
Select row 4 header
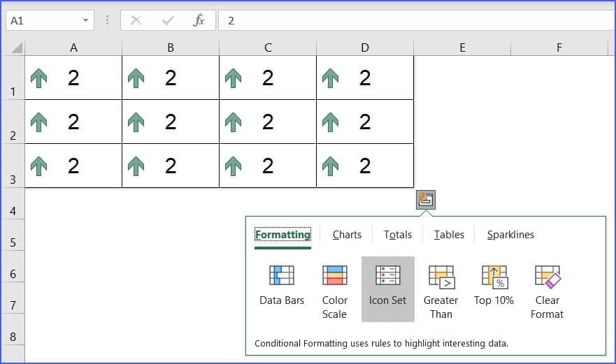click(x=13, y=204)
